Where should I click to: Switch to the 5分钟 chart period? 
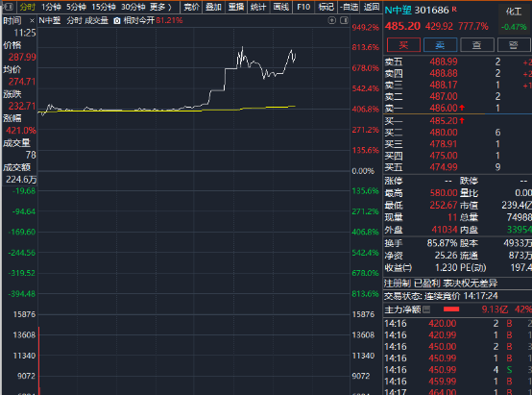pos(76,7)
